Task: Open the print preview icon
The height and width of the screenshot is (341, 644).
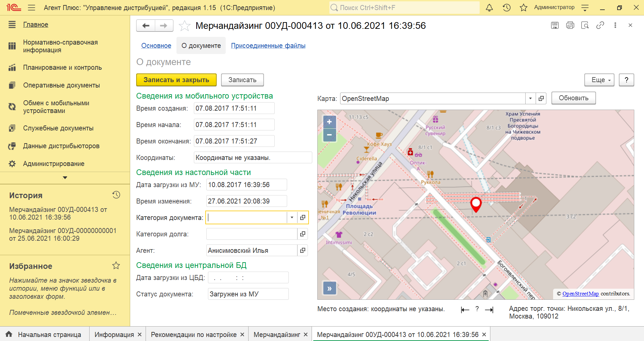Action: click(x=585, y=25)
